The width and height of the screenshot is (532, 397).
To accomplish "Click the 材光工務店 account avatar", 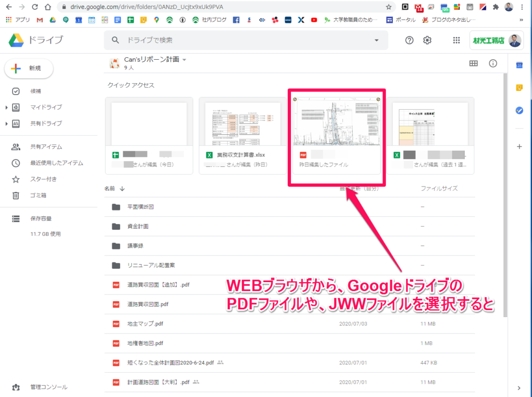I will click(515, 41).
